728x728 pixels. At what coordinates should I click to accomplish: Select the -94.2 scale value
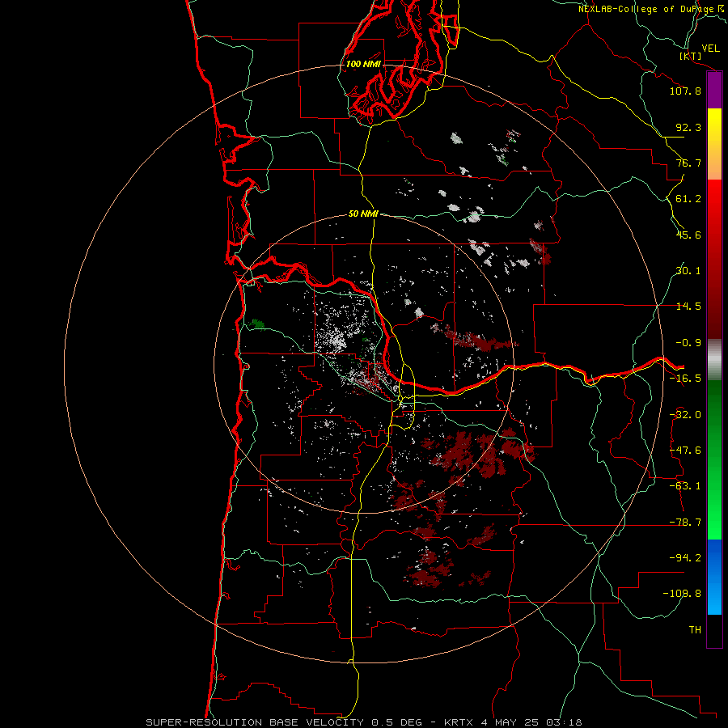[685, 558]
